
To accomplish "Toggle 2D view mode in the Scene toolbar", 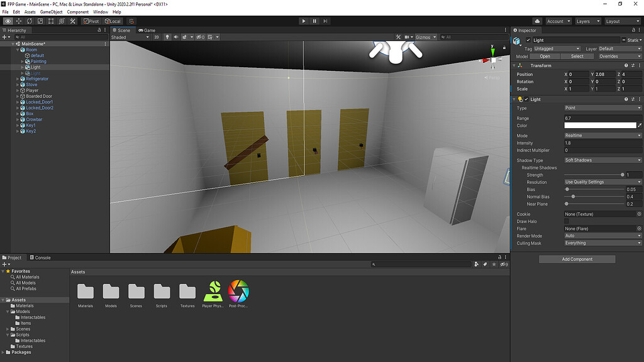I will click(157, 36).
